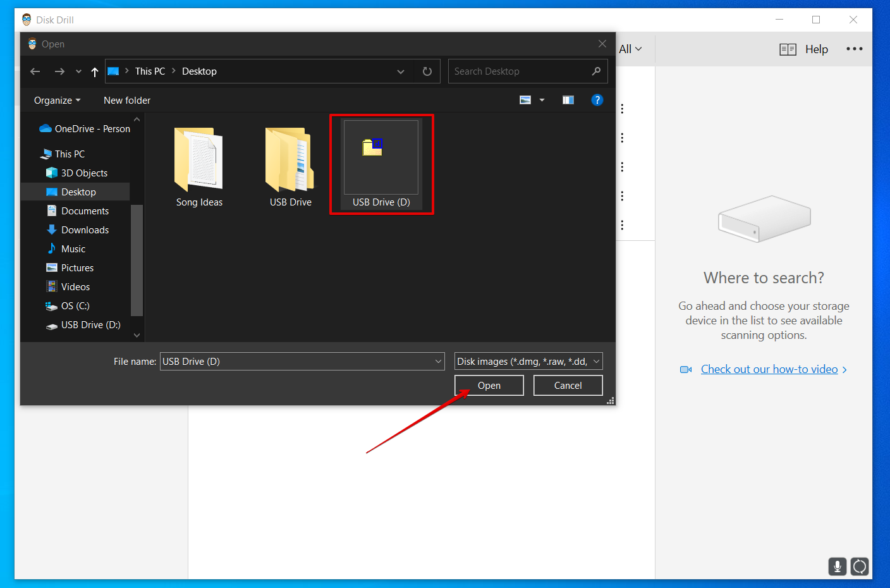The height and width of the screenshot is (588, 890).
Task: Click the search magnifier icon
Action: [596, 71]
